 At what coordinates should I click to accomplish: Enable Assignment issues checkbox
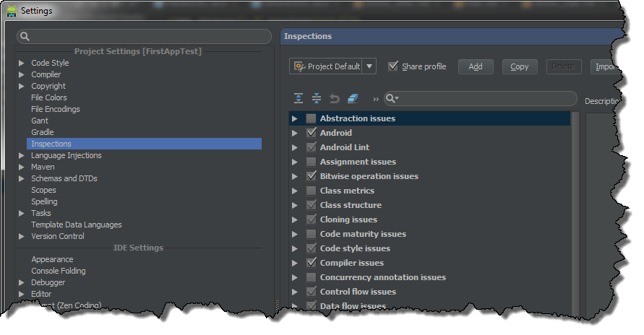click(x=311, y=162)
